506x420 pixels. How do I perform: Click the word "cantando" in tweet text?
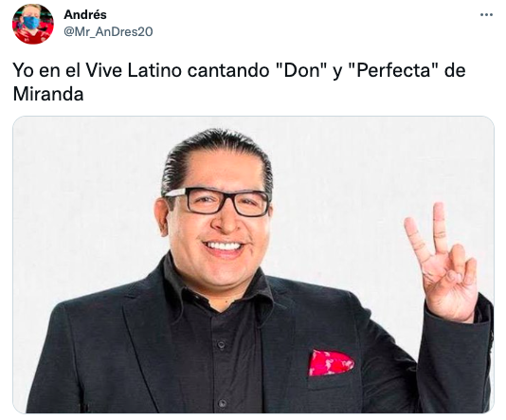point(228,70)
